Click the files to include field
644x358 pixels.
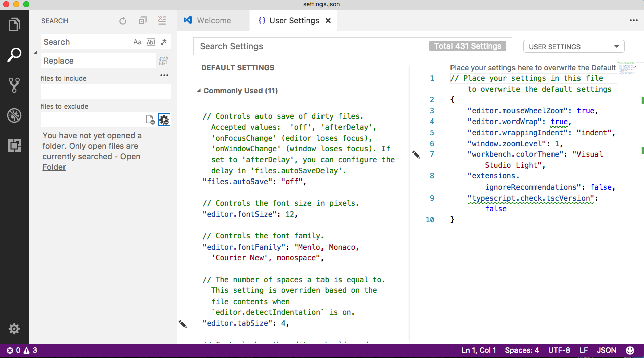106,91
